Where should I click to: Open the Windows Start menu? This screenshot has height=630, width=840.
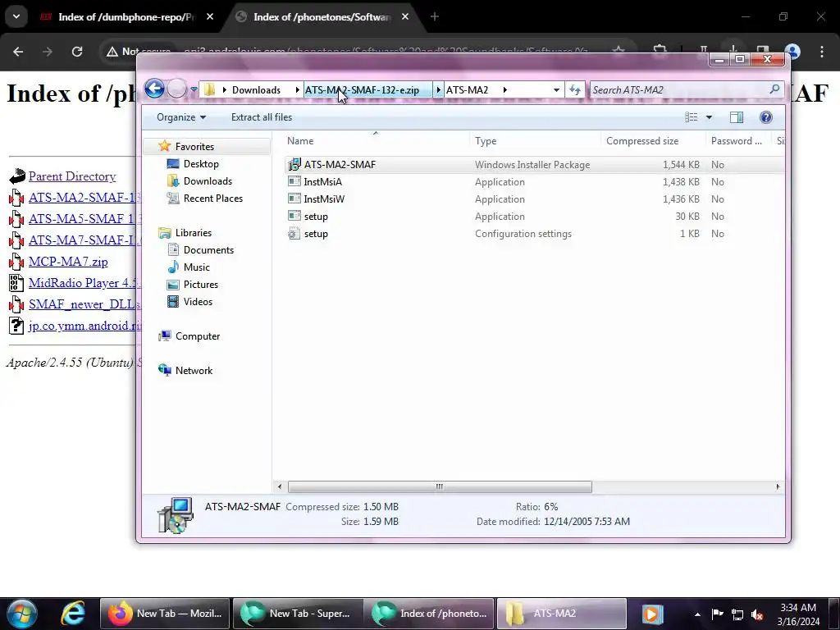click(x=21, y=614)
